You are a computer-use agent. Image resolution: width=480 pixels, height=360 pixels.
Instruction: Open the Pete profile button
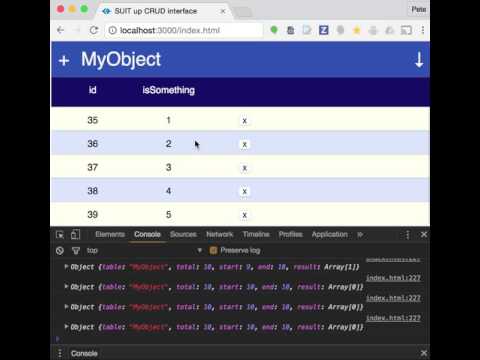(x=419, y=9)
